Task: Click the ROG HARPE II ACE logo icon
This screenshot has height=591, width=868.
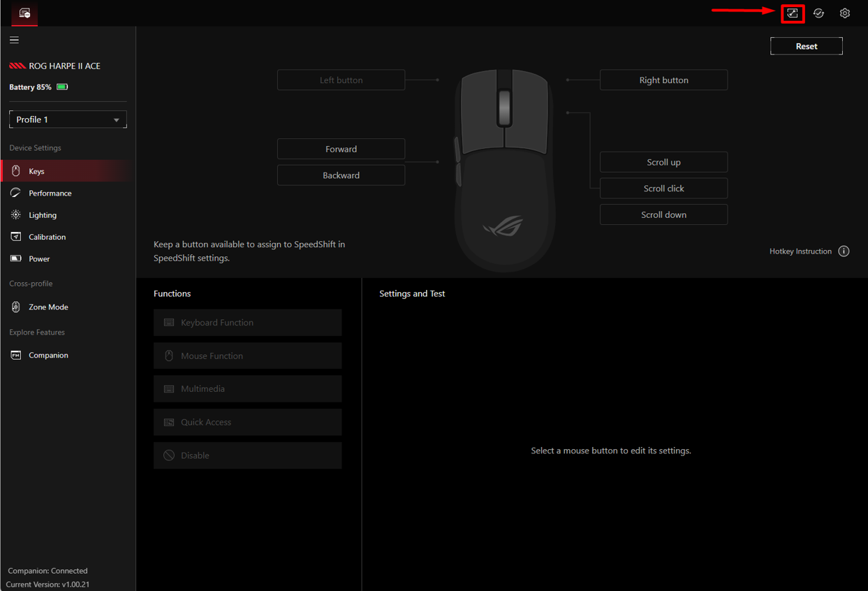Action: tap(17, 66)
